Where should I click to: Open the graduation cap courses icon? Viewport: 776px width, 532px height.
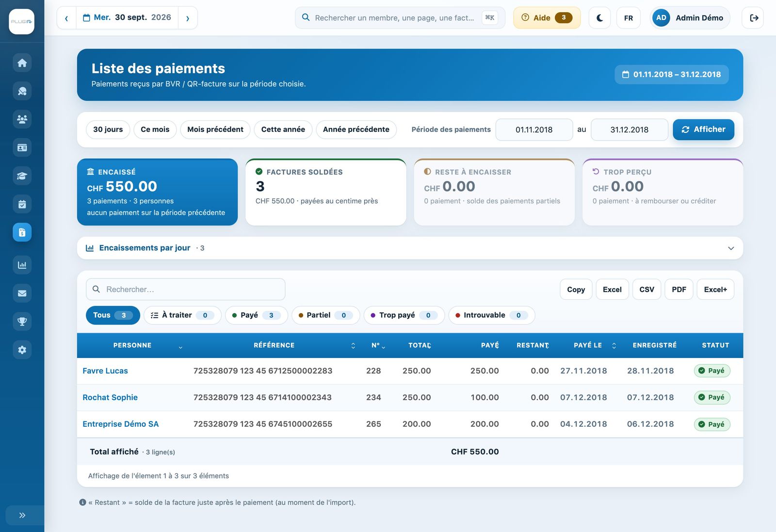22,176
